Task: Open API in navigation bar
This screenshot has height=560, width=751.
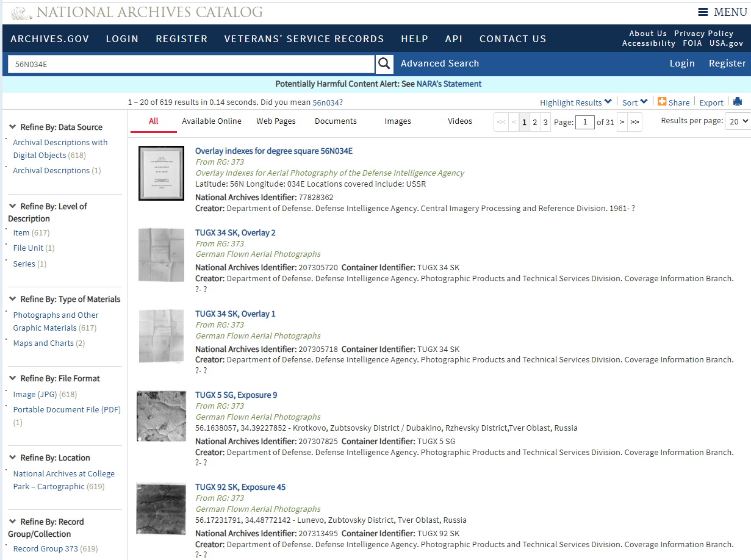Action: [454, 39]
